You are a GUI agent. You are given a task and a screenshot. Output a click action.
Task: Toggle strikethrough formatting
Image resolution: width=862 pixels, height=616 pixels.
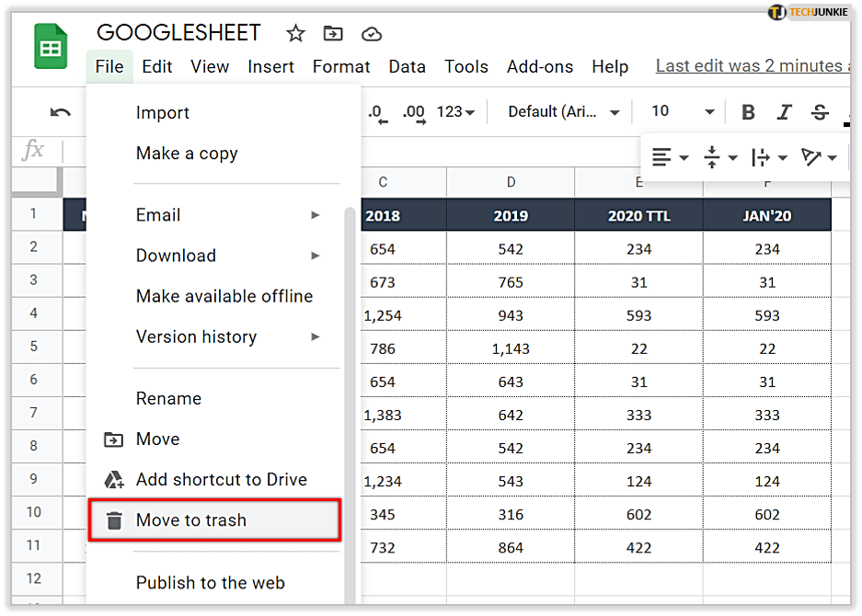[820, 112]
